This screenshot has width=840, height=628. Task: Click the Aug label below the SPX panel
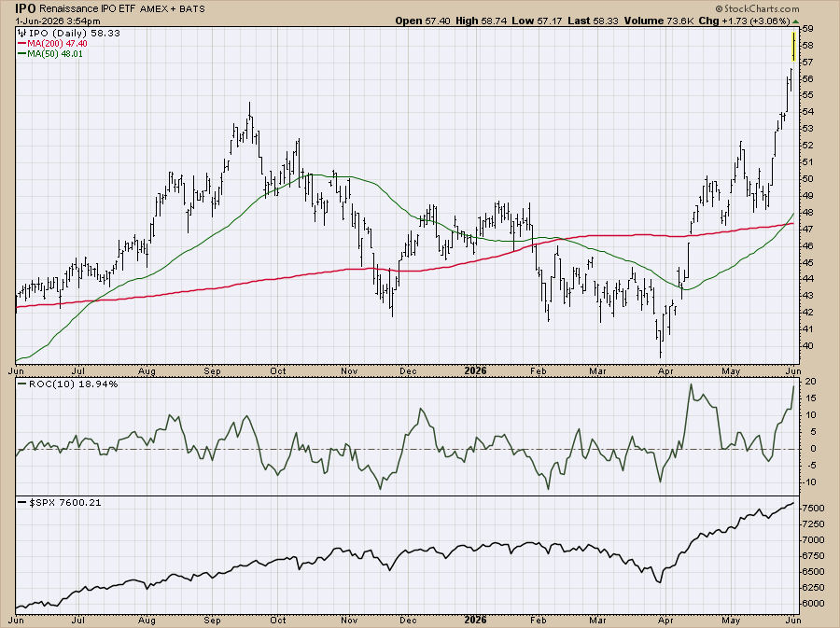(147, 621)
